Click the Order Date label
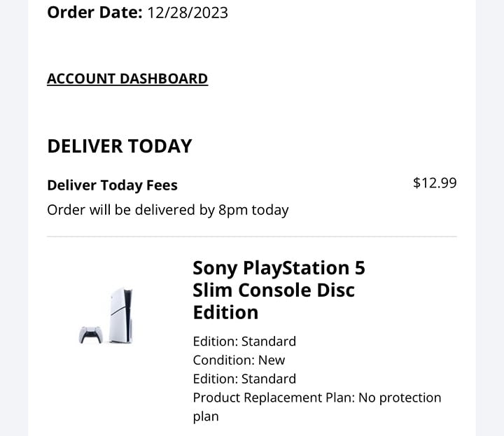This screenshot has width=504, height=436. (94, 12)
